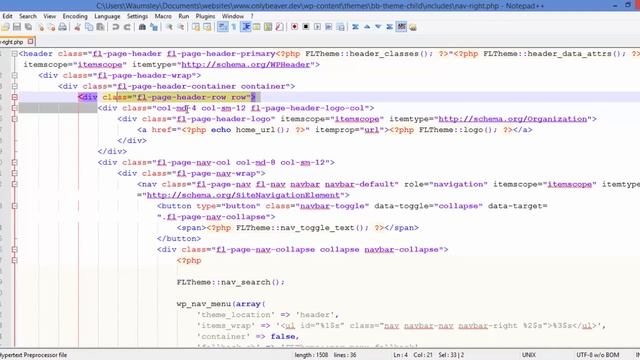Save the file with the Save icon

(17, 27)
